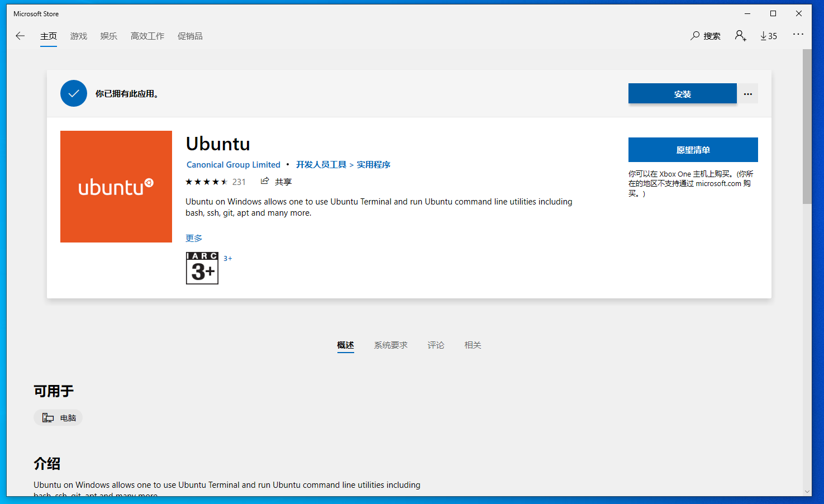Click the IARC 3+ age rating badge
The image size is (824, 504).
(x=202, y=268)
